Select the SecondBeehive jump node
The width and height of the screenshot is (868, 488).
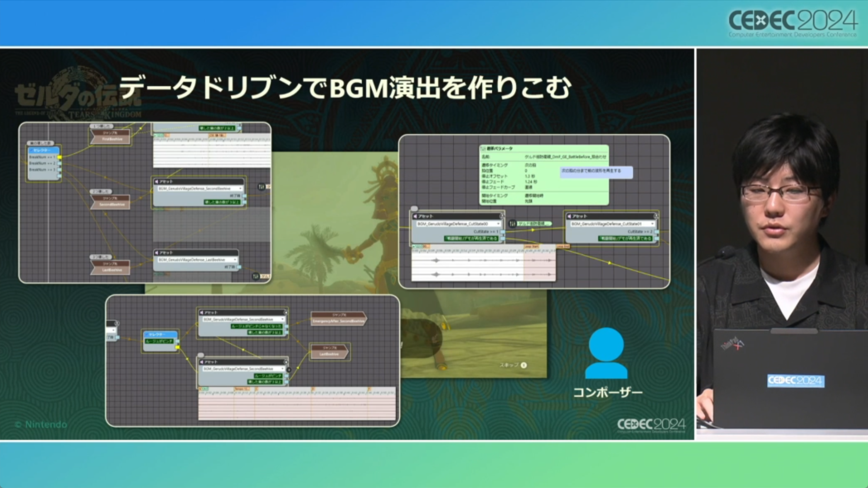pyautogui.click(x=111, y=202)
